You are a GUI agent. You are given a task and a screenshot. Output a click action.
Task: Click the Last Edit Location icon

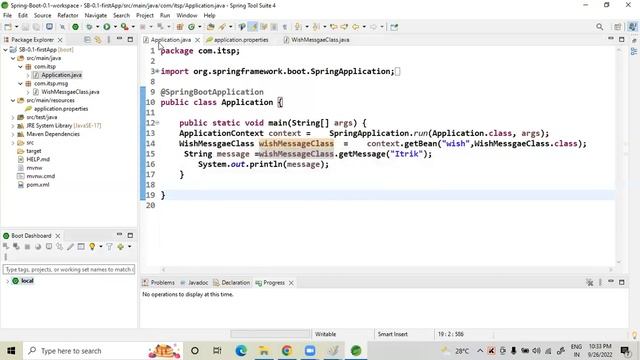[x=333, y=27]
